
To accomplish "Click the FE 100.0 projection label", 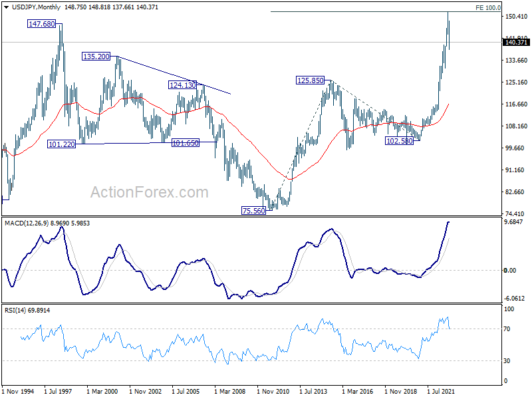I will [488, 7].
